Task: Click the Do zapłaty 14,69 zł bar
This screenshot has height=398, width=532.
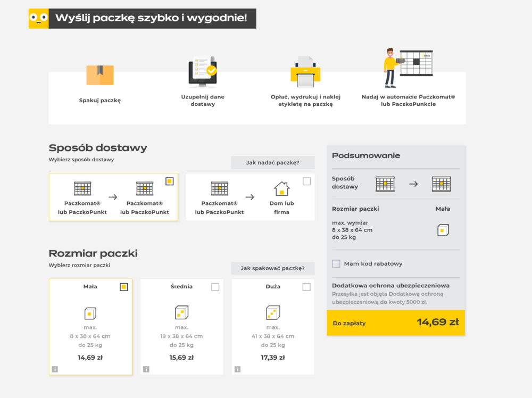Action: coord(396,322)
